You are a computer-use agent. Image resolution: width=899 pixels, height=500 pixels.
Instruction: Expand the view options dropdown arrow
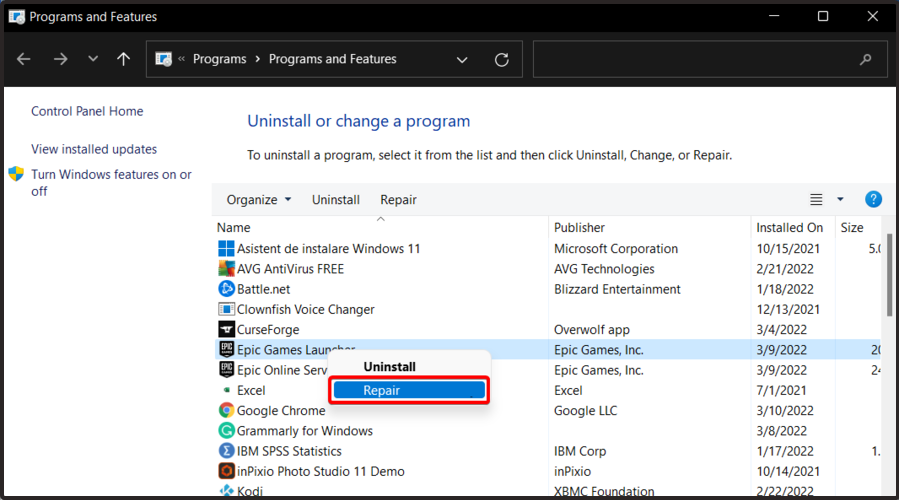(x=840, y=200)
